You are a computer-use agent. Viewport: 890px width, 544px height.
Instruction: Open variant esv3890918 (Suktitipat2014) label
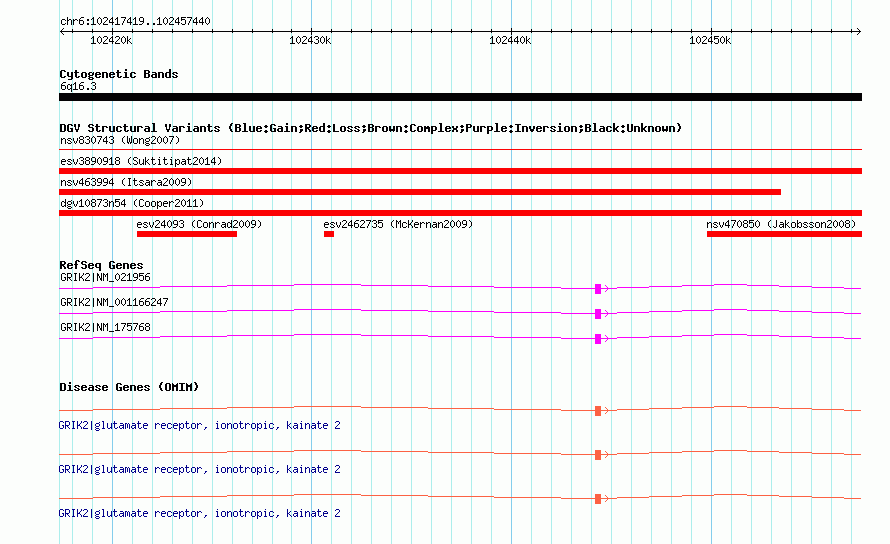141,161
